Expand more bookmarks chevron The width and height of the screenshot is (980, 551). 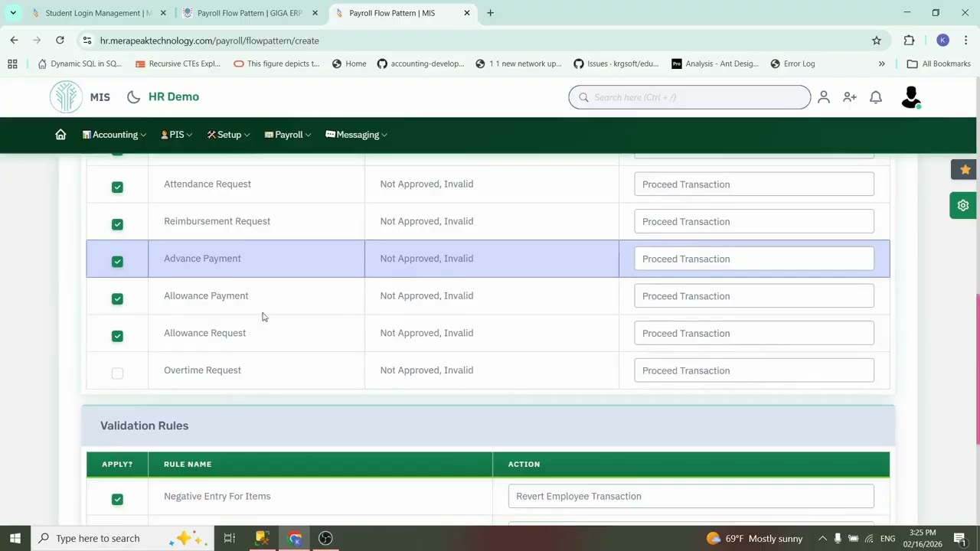pyautogui.click(x=881, y=64)
